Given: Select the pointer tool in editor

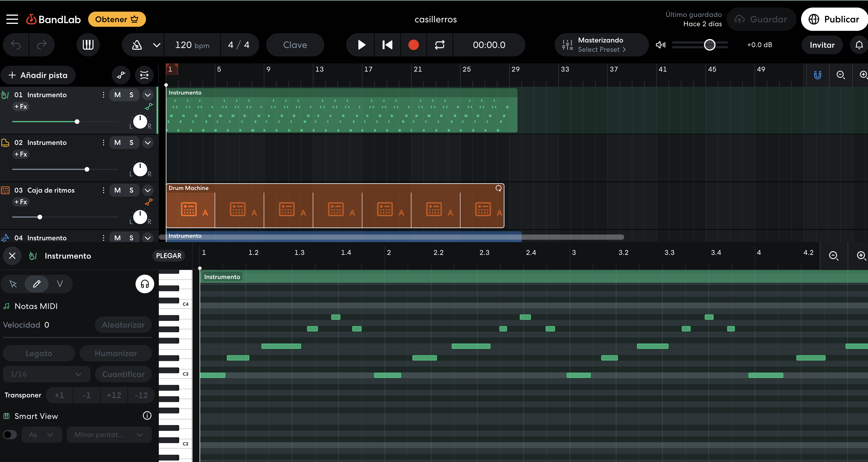Looking at the screenshot, I should tap(13, 284).
